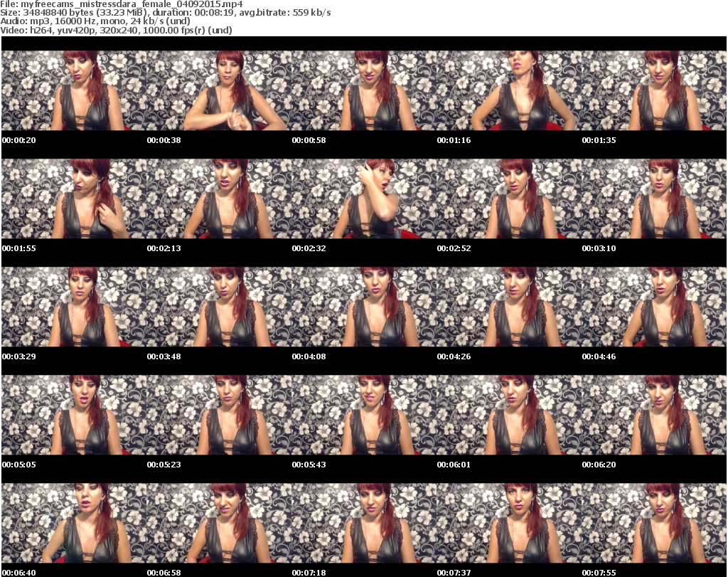The width and height of the screenshot is (728, 577).
Task: Choose the thumbnail frame at 00:05:43
Action: click(x=364, y=415)
